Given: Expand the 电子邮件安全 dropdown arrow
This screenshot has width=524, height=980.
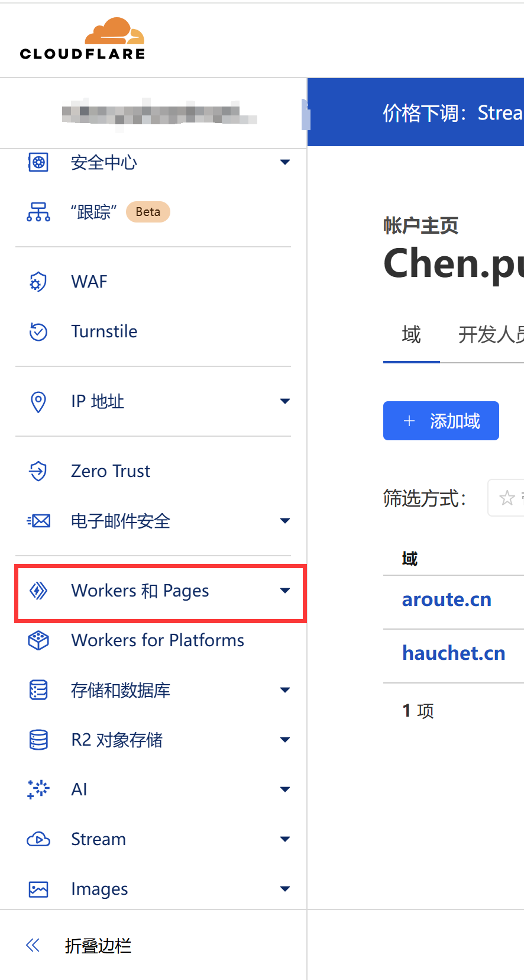Looking at the screenshot, I should 285,521.
